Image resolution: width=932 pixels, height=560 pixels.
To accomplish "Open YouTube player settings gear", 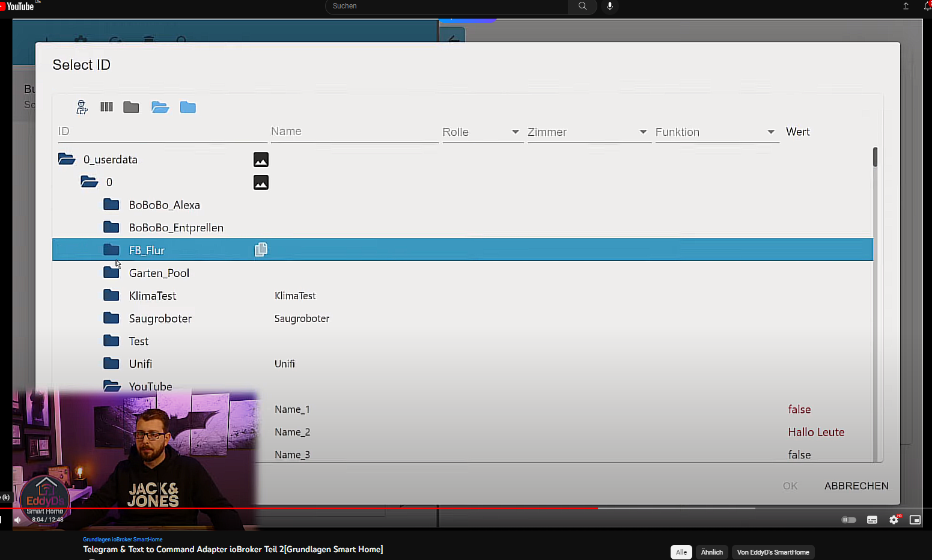I will pos(894,520).
